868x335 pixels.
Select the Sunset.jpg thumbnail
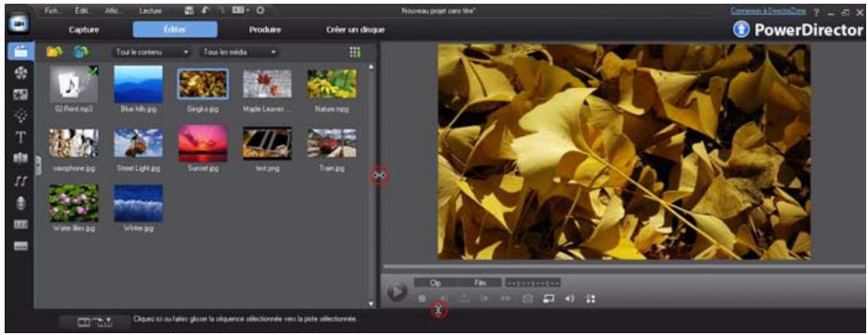(x=203, y=143)
